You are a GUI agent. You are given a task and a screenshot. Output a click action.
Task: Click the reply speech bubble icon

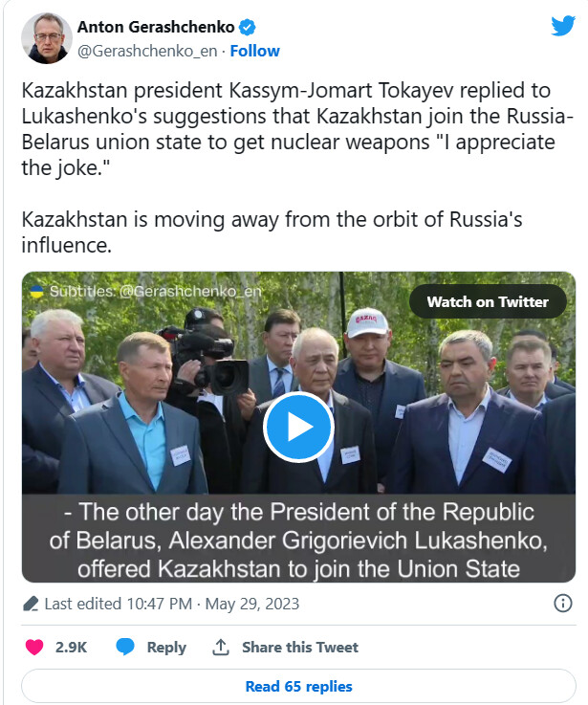[125, 648]
